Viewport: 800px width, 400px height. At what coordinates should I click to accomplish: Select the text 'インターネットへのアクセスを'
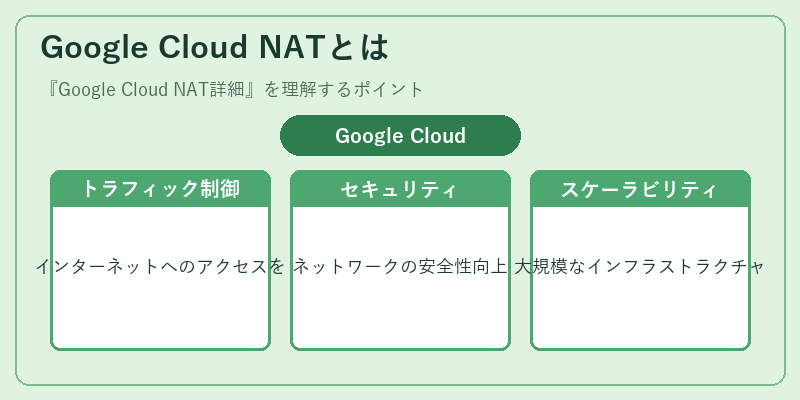pos(160,266)
